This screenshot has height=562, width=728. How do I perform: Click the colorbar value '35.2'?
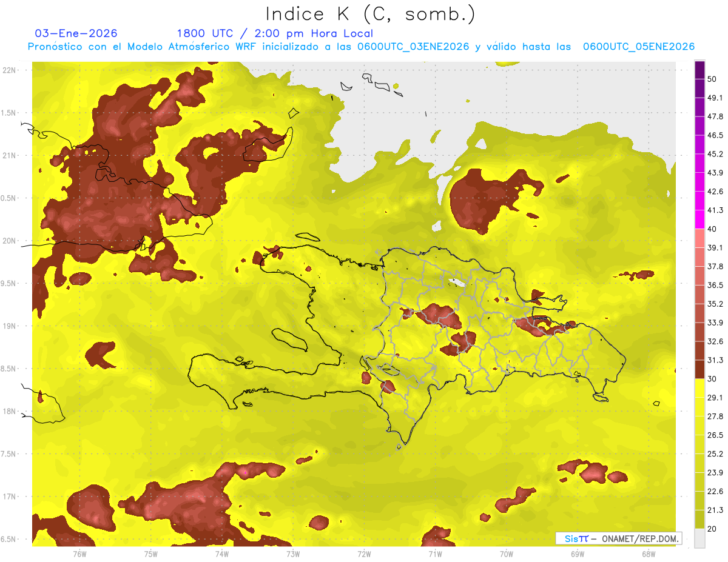(x=715, y=304)
